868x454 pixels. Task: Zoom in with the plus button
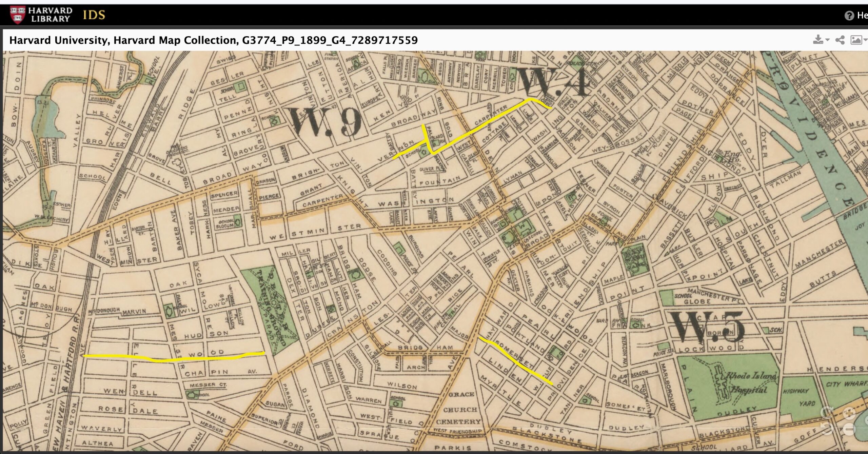tap(849, 413)
